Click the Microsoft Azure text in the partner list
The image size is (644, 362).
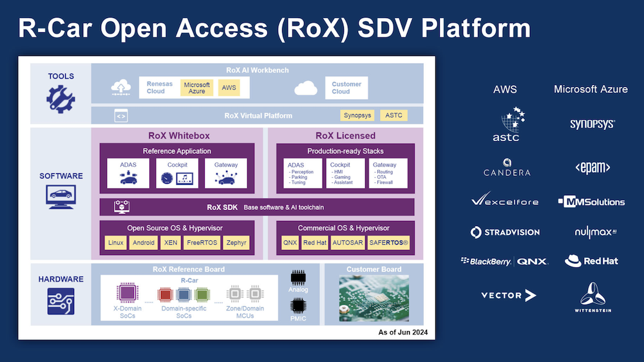[591, 89]
